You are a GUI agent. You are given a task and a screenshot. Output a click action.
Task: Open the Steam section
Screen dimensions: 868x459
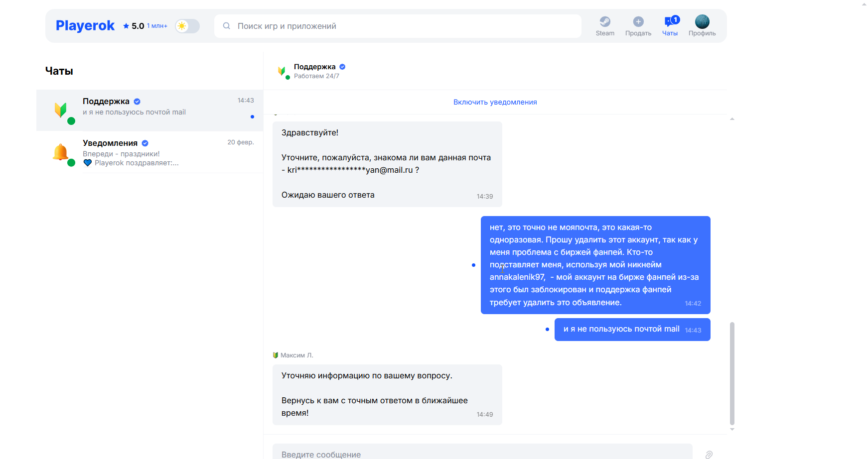point(605,26)
